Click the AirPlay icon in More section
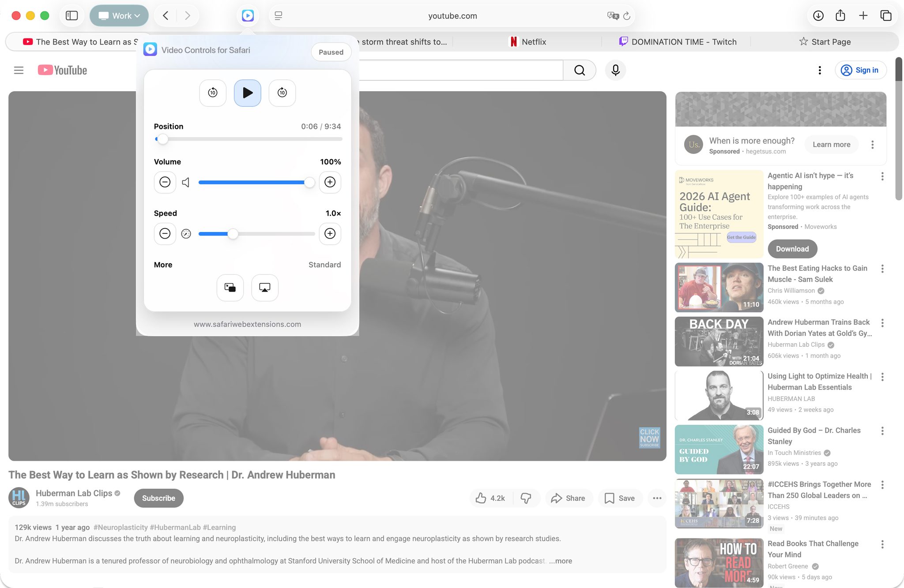 coord(265,288)
